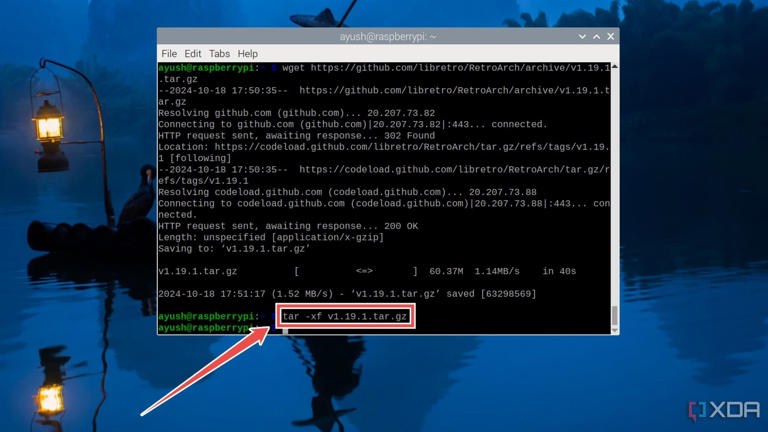Click the scrollbar up arrow
This screenshot has height=432, width=768.
click(615, 66)
